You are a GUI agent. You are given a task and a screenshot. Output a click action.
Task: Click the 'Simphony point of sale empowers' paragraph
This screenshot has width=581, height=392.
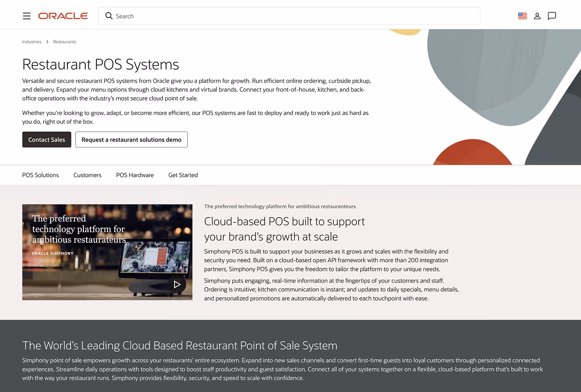(282, 369)
